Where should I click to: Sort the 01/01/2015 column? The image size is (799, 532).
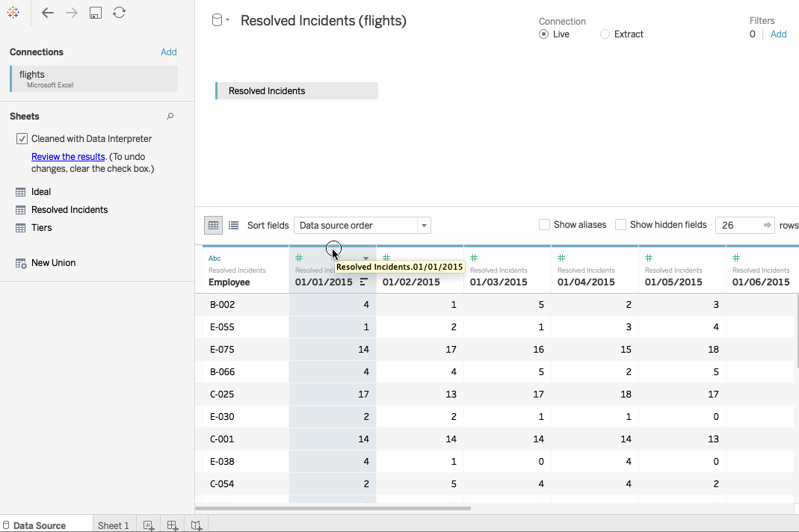pos(364,282)
